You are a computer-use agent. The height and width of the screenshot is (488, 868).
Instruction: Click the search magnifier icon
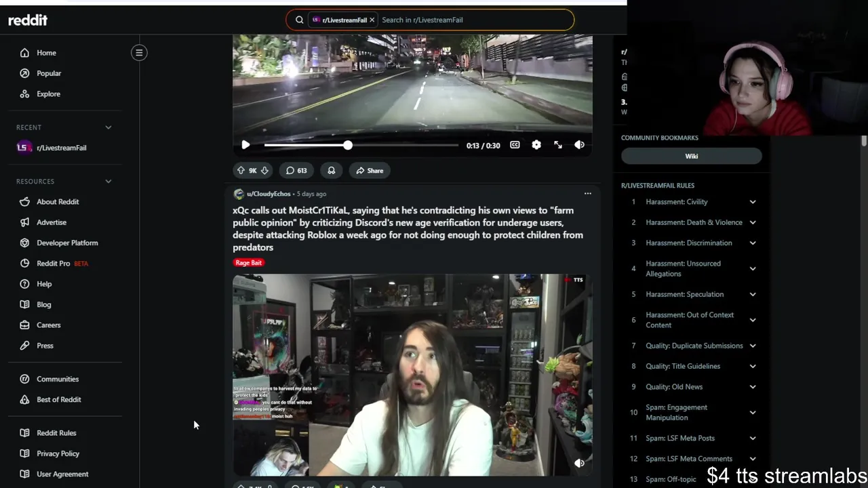[x=299, y=20]
